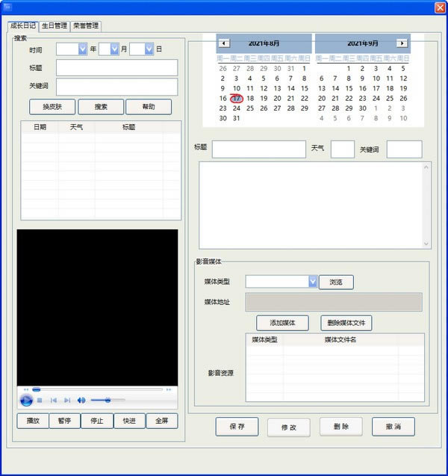Click the round play icon in media player
The width and height of the screenshot is (448, 476).
26,401
